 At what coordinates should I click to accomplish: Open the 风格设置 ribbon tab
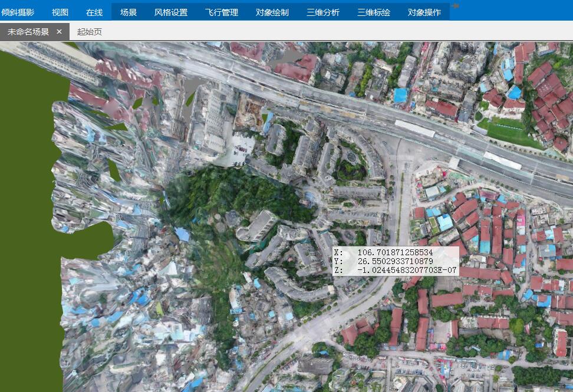click(x=170, y=12)
